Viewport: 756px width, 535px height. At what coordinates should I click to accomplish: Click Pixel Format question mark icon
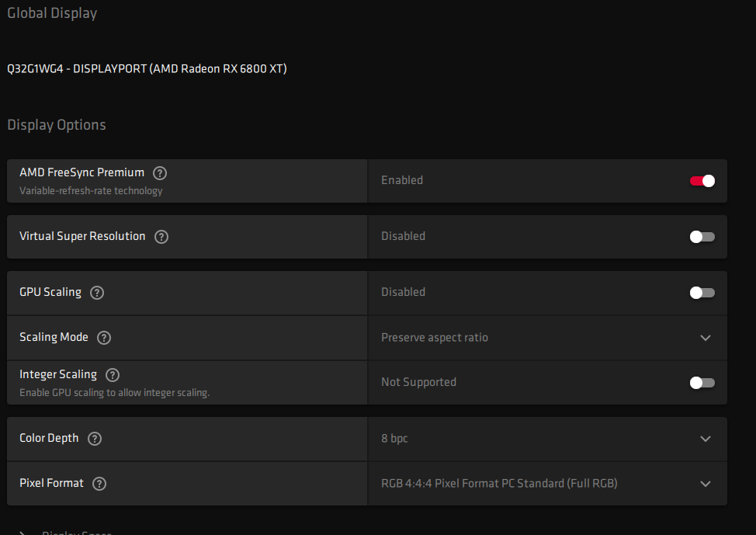coord(99,484)
